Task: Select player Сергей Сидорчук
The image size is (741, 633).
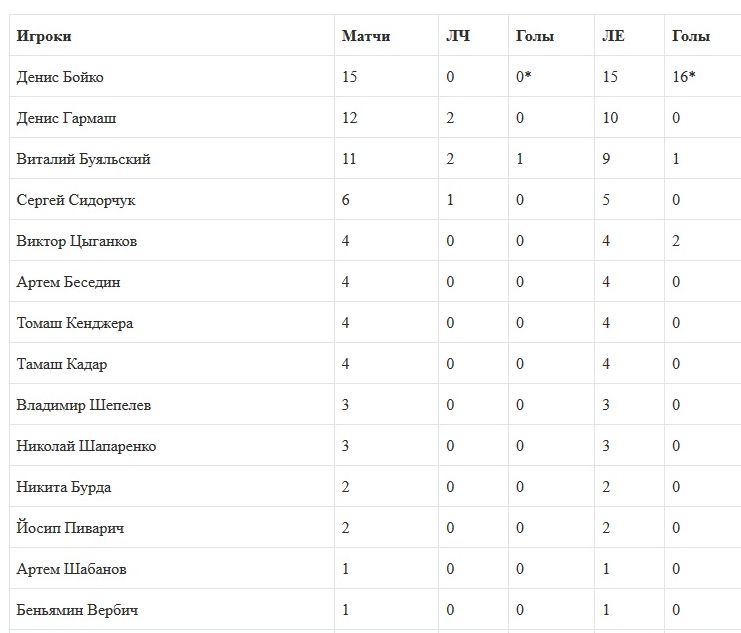Action: click(76, 200)
